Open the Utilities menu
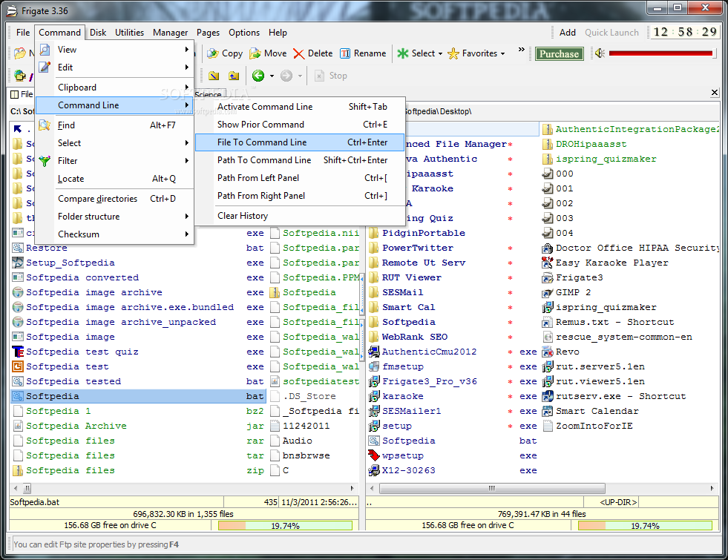 coord(130,33)
